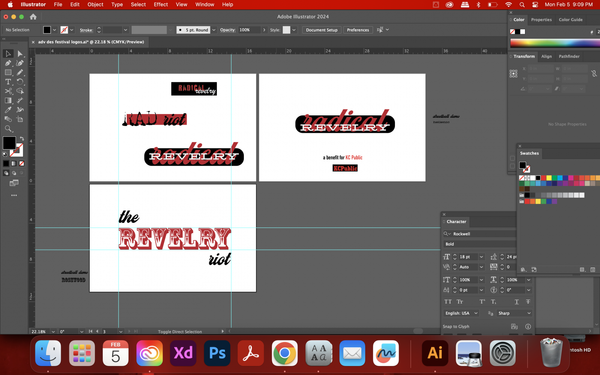The image size is (600, 375).
Task: Click the Default Fill and Stroke icon
Action: pos(5,154)
